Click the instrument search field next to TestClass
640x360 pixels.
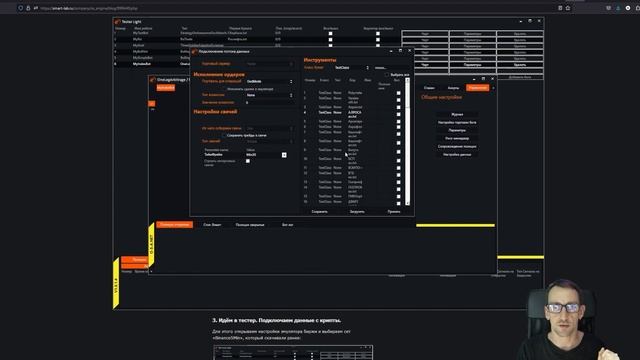[391, 68]
